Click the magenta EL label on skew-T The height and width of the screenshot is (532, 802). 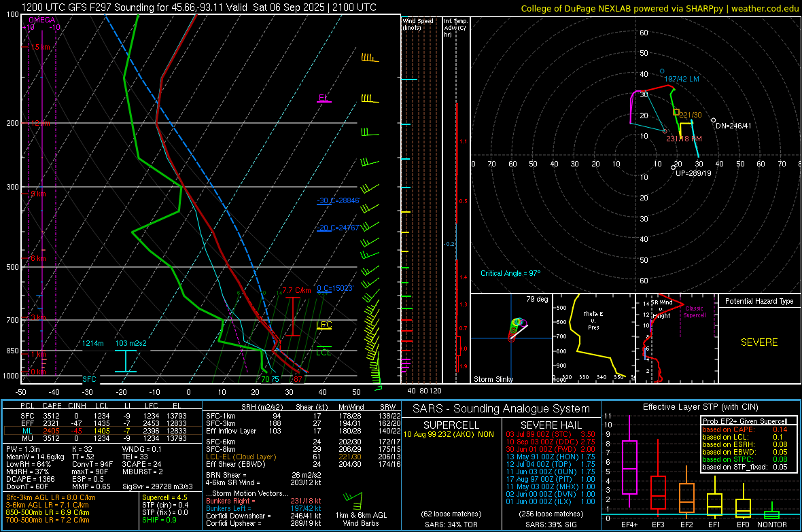(323, 97)
